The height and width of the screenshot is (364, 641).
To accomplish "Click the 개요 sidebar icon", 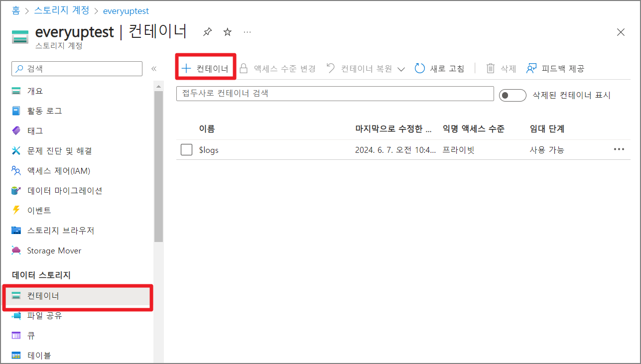I will [x=16, y=91].
